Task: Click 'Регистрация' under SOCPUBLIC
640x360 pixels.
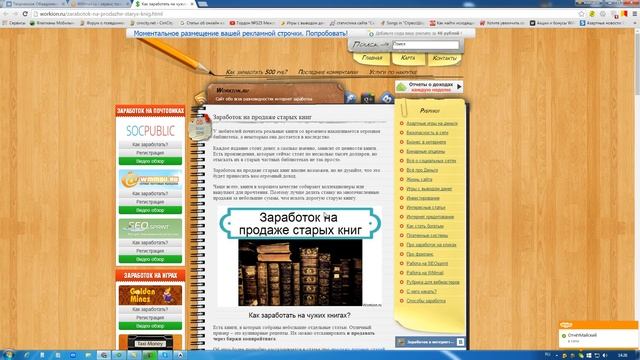Action: point(150,153)
